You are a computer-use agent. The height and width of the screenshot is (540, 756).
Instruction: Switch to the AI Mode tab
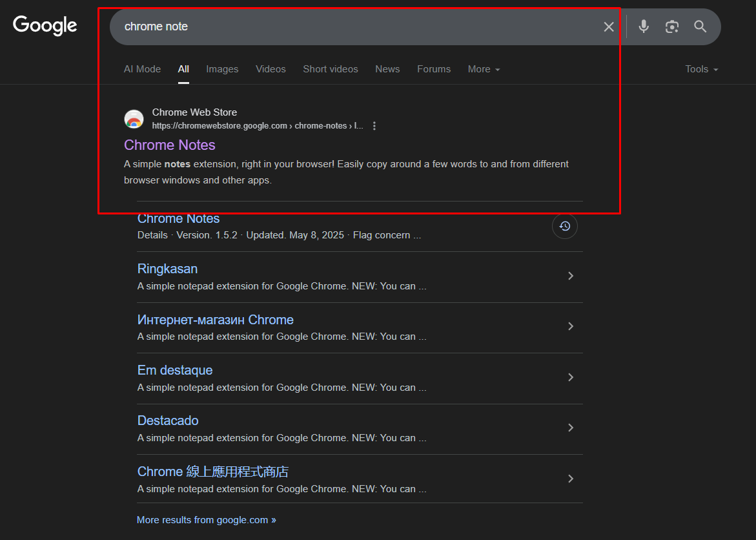click(x=142, y=69)
